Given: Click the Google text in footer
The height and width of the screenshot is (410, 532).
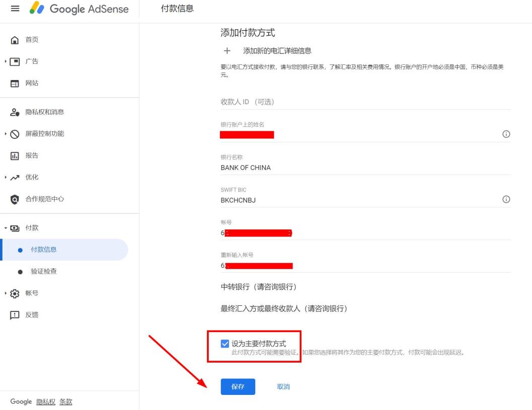Looking at the screenshot, I should [x=21, y=401].
